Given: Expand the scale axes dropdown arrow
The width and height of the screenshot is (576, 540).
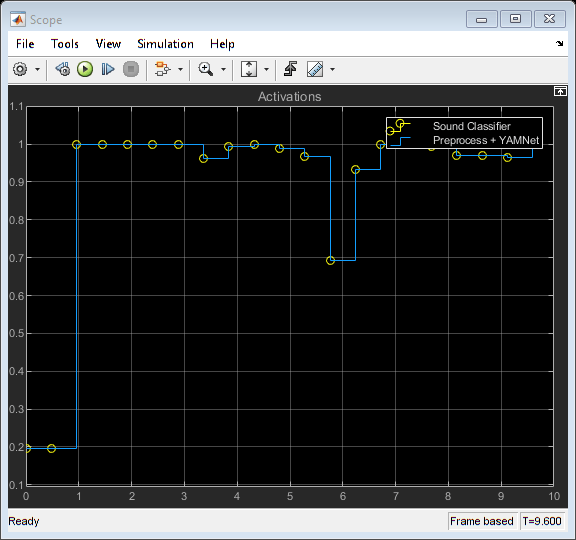Looking at the screenshot, I should (x=267, y=69).
